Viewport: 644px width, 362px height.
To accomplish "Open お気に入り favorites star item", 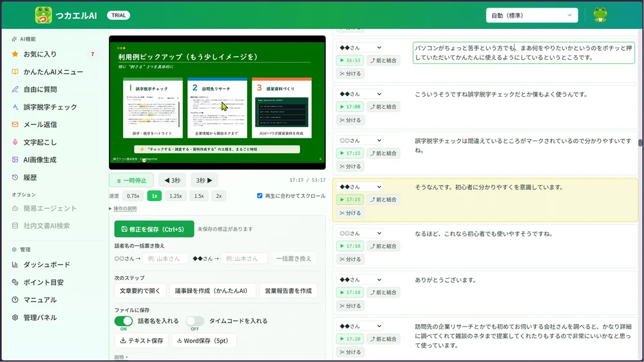I will pyautogui.click(x=54, y=54).
